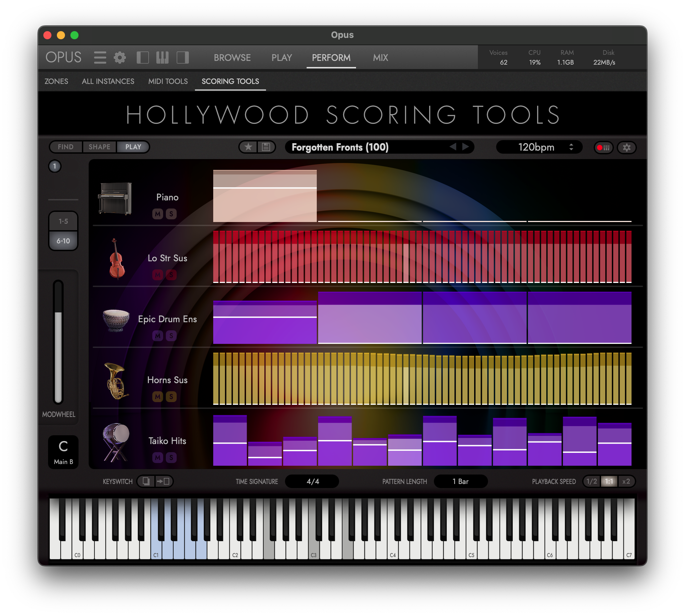This screenshot has width=685, height=616.
Task: Set playback speed to 1/2
Action: click(x=592, y=481)
